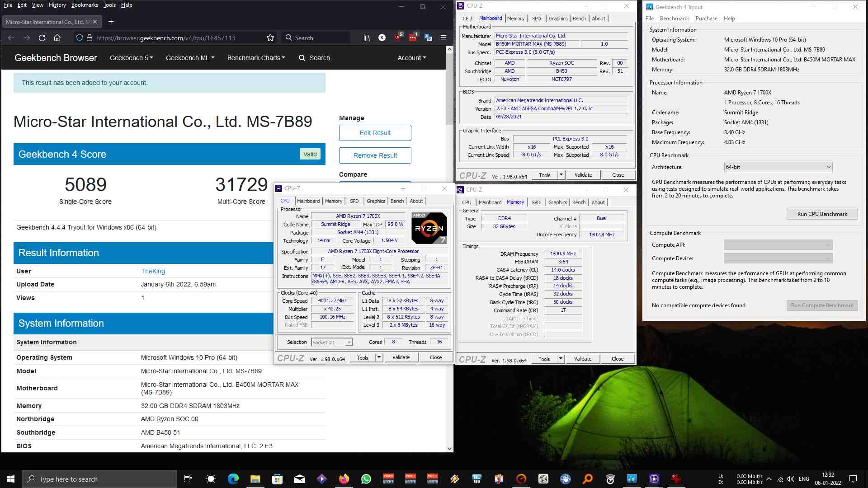Open the Firefox History menu
Image resolution: width=868 pixels, height=488 pixels.
57,5
